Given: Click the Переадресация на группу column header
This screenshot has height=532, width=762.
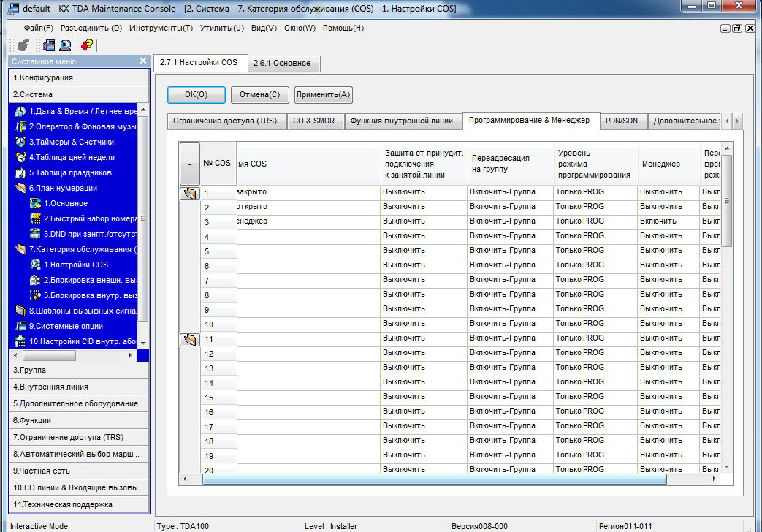Looking at the screenshot, I should click(511, 164).
